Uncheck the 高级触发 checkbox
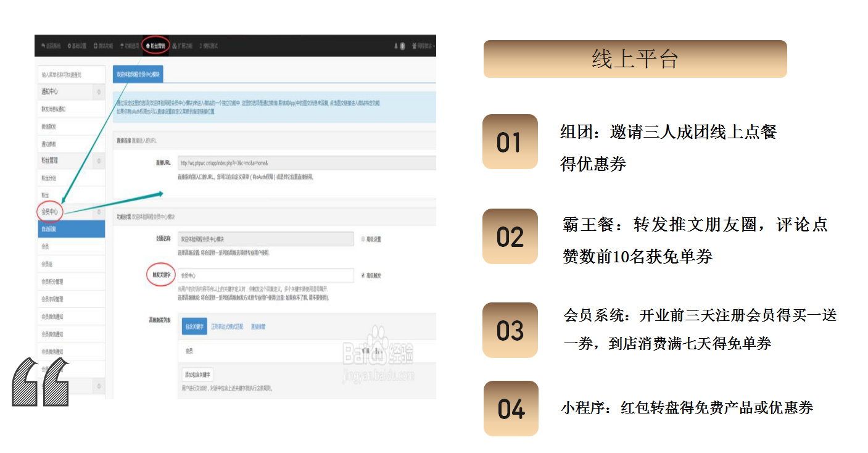This screenshot has height=453, width=868. [362, 275]
